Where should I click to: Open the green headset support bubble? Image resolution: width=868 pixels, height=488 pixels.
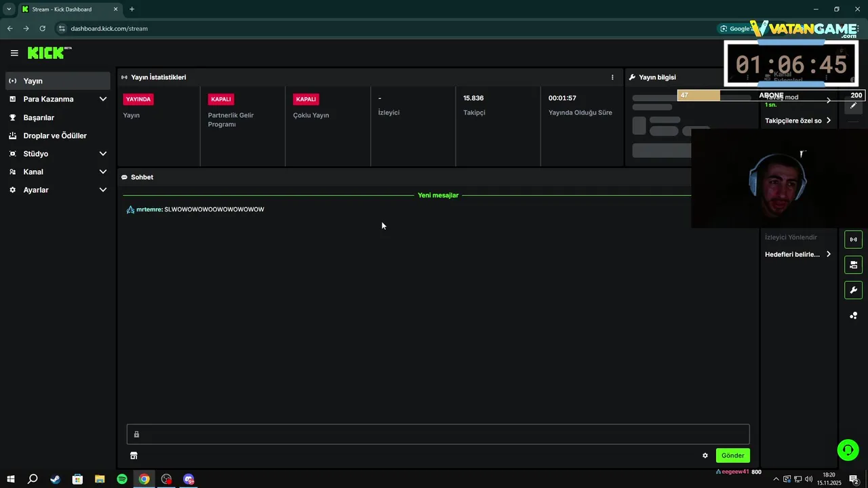848,450
